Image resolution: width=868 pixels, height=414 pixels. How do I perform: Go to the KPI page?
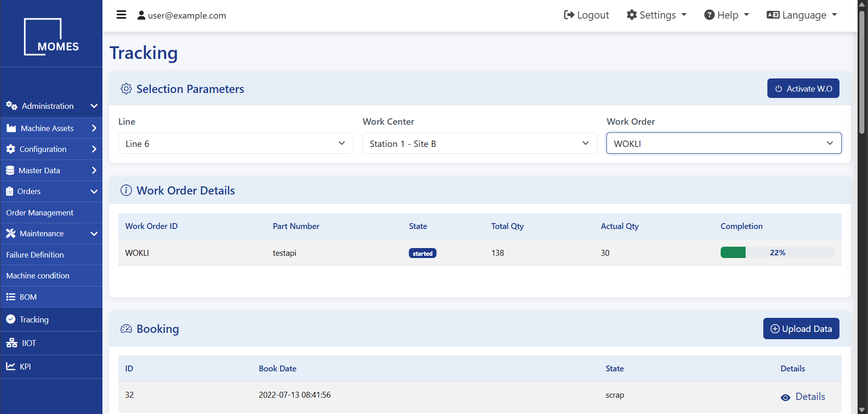click(x=51, y=366)
